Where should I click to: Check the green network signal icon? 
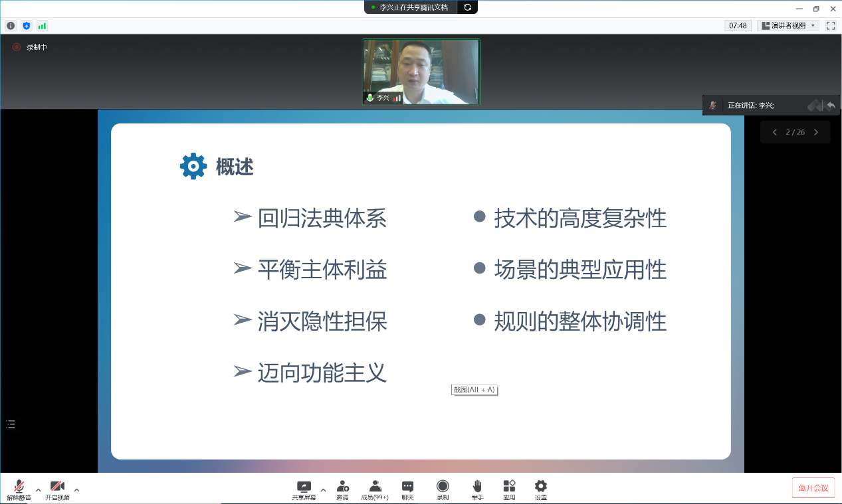click(42, 26)
